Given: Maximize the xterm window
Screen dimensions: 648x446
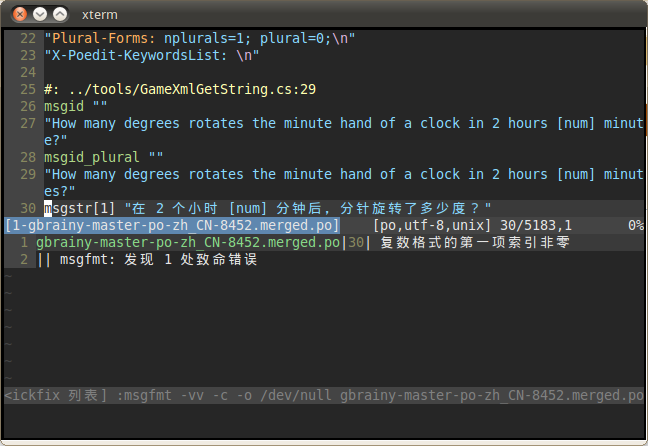Looking at the screenshot, I should (60, 14).
